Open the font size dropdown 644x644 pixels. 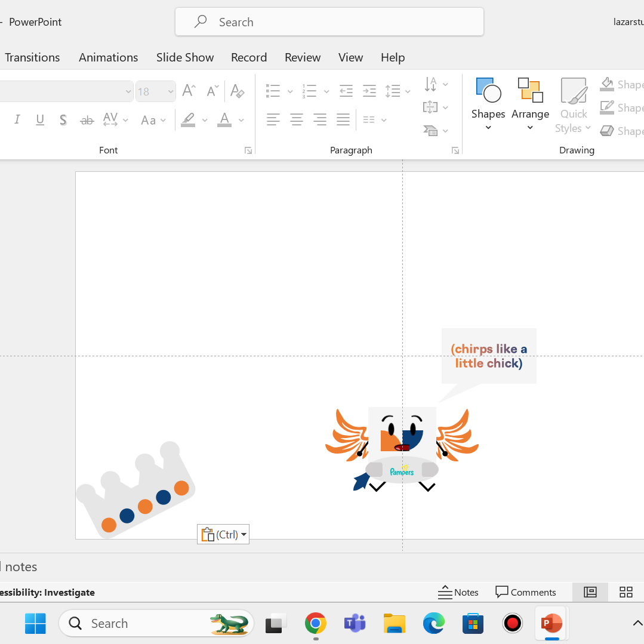point(171,91)
